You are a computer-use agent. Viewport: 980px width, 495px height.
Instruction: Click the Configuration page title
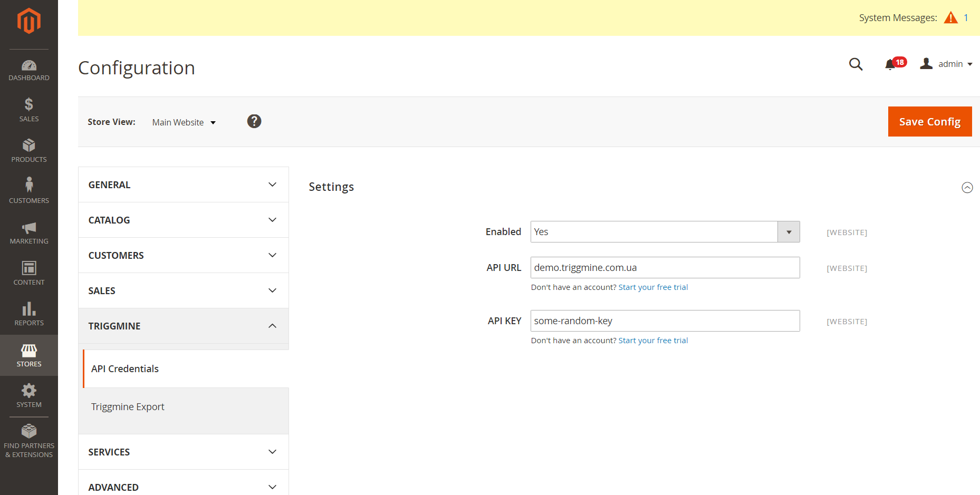pyautogui.click(x=137, y=68)
